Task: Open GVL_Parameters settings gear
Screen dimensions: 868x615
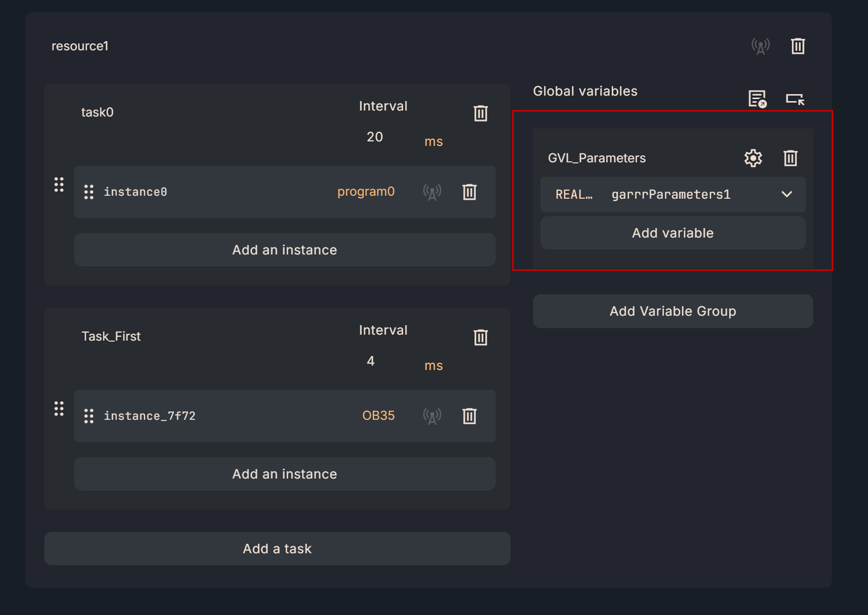Action: pyautogui.click(x=753, y=158)
